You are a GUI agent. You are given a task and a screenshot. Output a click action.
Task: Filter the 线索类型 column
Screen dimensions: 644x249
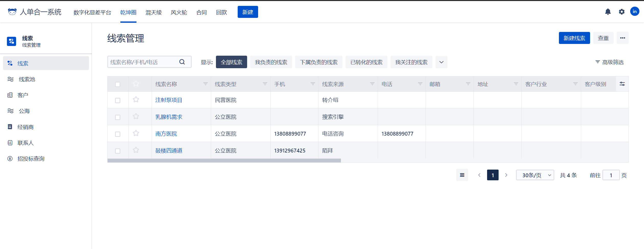coord(265,84)
